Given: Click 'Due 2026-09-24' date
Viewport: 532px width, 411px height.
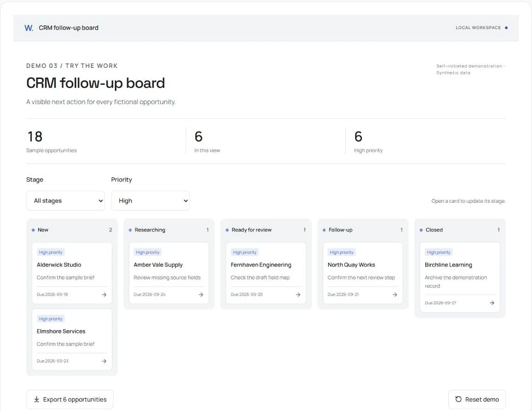Looking at the screenshot, I should (x=150, y=295).
